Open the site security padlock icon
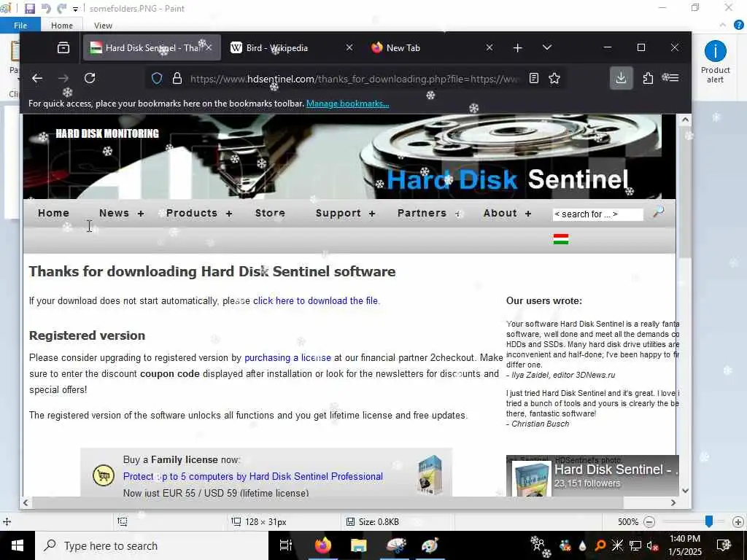The height and width of the screenshot is (560, 747). click(x=177, y=78)
